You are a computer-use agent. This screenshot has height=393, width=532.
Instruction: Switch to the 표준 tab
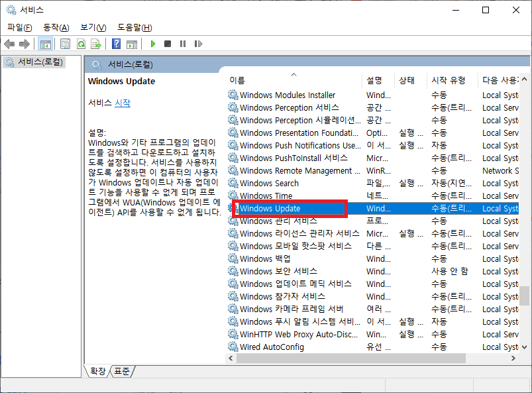coord(121,371)
